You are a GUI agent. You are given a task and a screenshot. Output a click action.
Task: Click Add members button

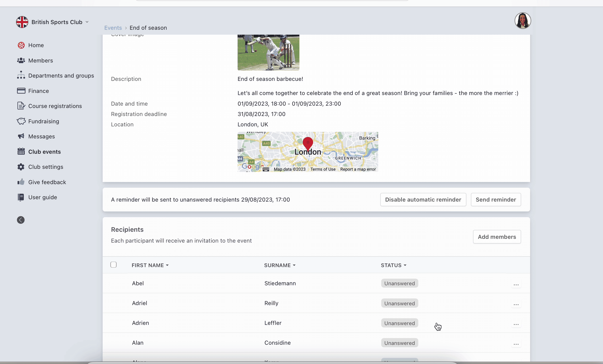[497, 237]
